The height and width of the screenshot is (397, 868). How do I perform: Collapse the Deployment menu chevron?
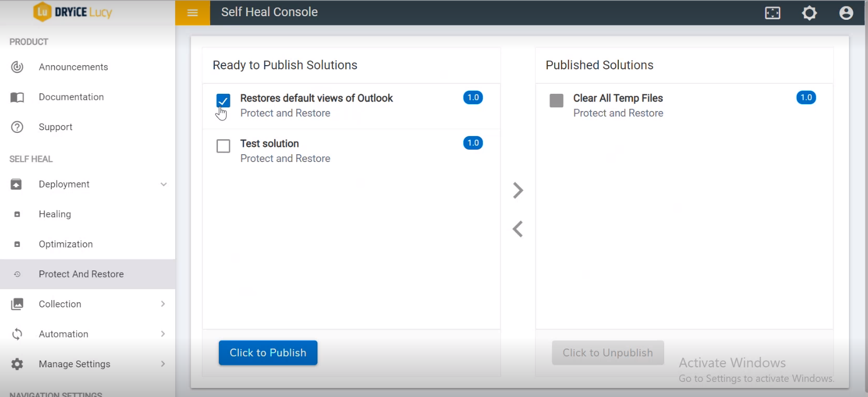[164, 184]
